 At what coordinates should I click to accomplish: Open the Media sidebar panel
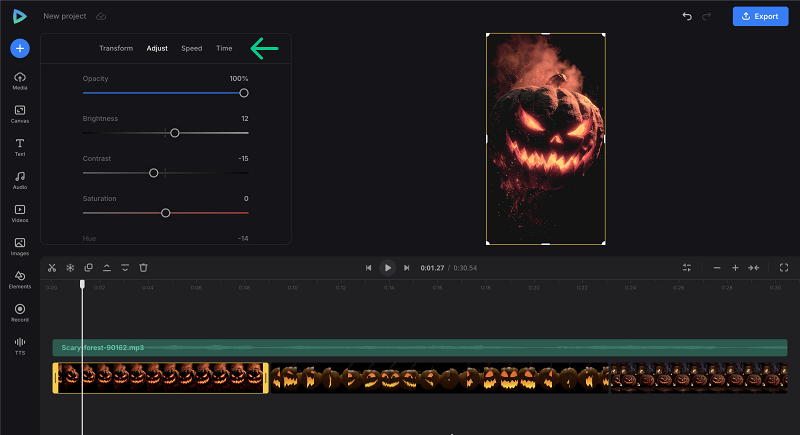[x=20, y=81]
